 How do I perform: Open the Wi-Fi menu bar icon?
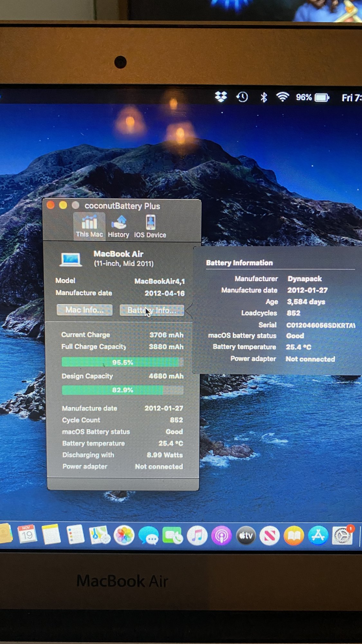coord(283,97)
